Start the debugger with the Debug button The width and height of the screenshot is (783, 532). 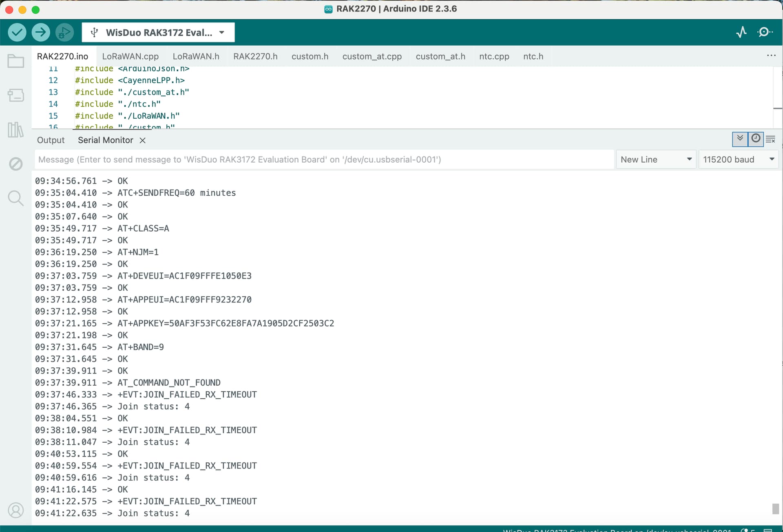click(x=64, y=32)
